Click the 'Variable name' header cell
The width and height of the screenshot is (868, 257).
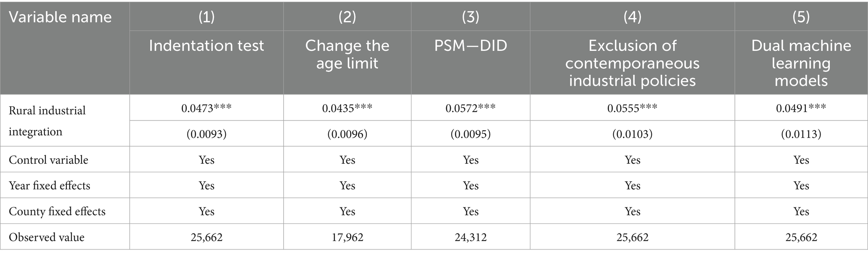[60, 17]
